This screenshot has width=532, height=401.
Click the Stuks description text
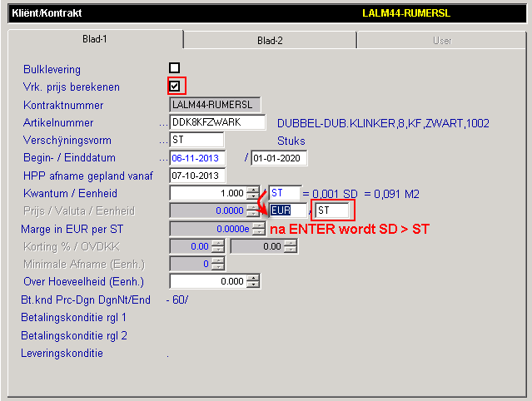click(x=291, y=141)
